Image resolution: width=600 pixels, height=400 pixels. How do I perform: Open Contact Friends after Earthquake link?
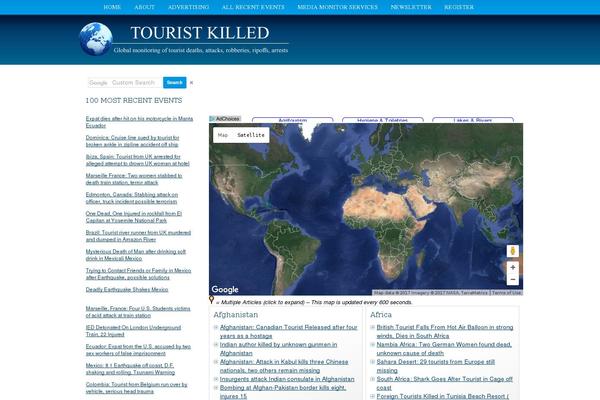click(138, 274)
